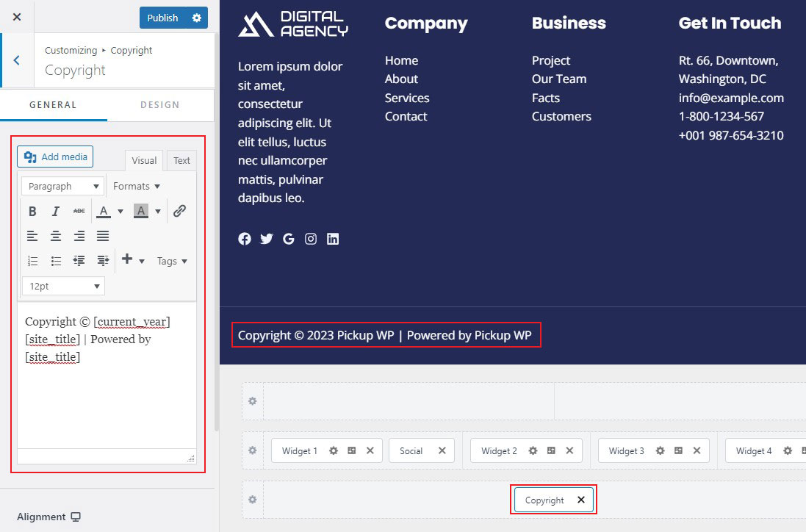Open the LinkedIn social icon
Screen dimensions: 806x532
[333, 239]
